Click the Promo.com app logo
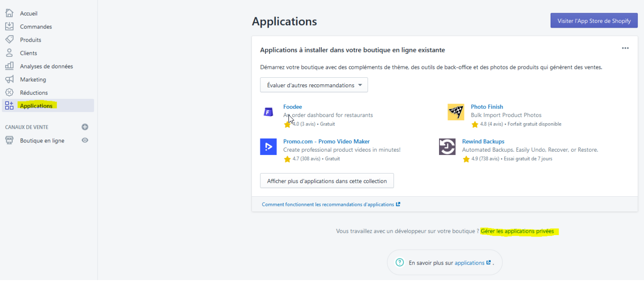 click(x=268, y=147)
